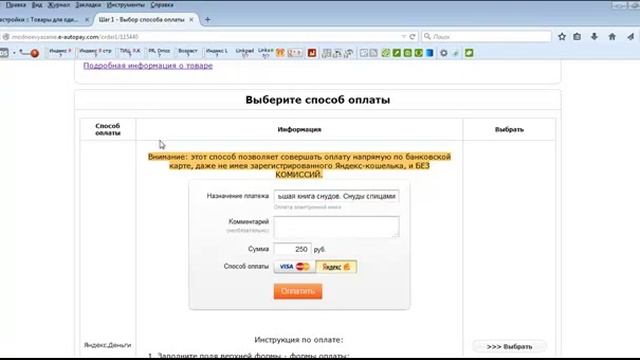Click the 'Возраст' SEO toolbar counter
The image size is (640, 360).
click(188, 53)
